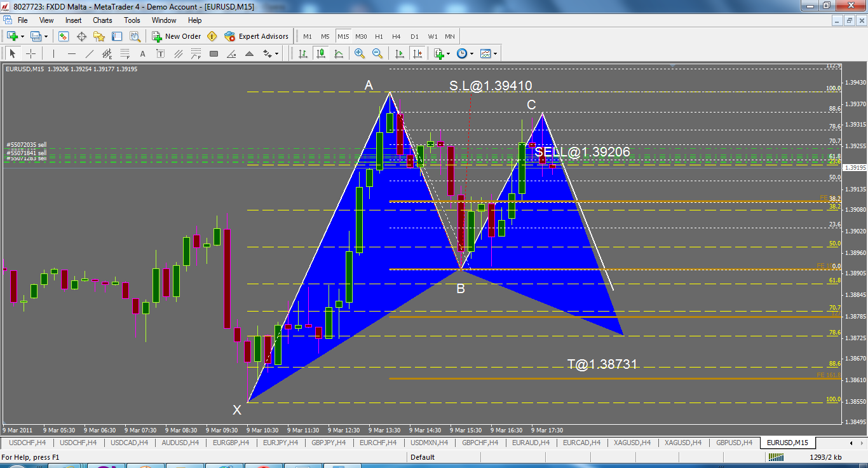868x468 pixels.
Task: Select the Equidistant Channel tool
Action: 107,53
